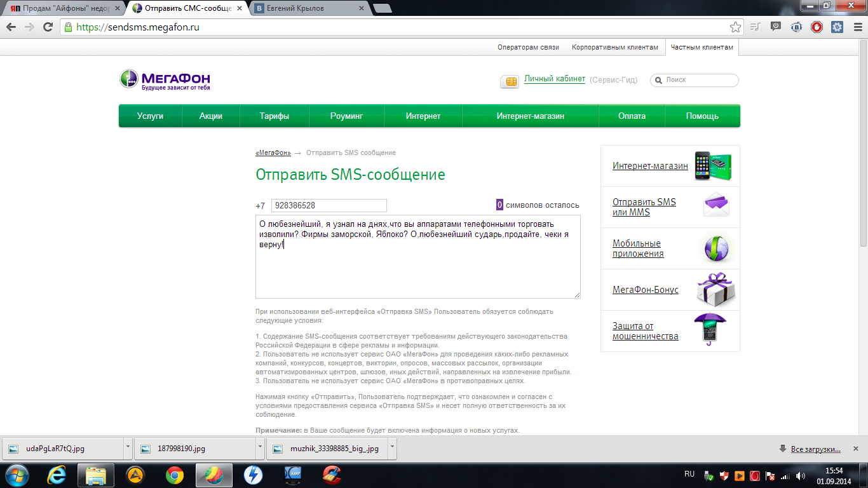Screen dimensions: 868x488
Task: Go back to the previous page
Action: (x=11, y=27)
